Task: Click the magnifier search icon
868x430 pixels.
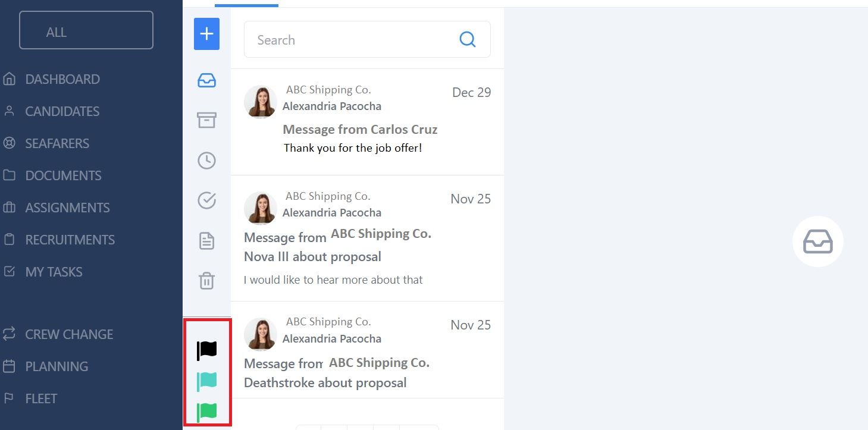Action: (468, 39)
